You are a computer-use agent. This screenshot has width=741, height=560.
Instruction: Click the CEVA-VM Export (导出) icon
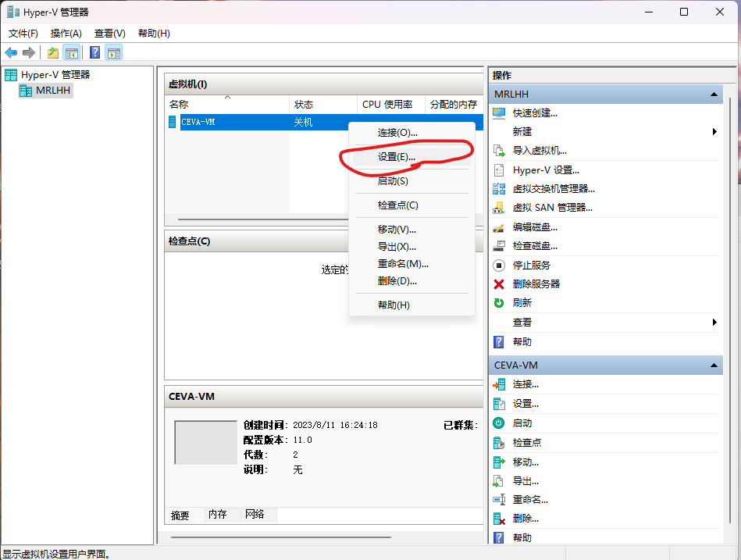click(499, 481)
